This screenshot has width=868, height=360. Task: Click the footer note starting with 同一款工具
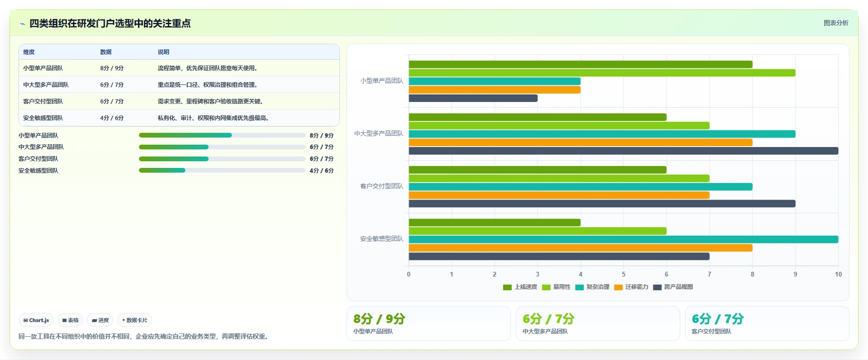point(144,337)
